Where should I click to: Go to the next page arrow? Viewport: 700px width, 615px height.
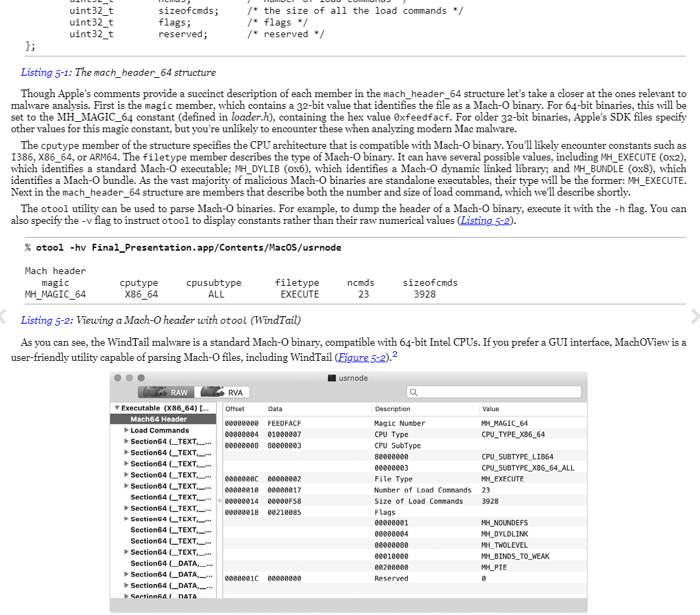(694, 317)
